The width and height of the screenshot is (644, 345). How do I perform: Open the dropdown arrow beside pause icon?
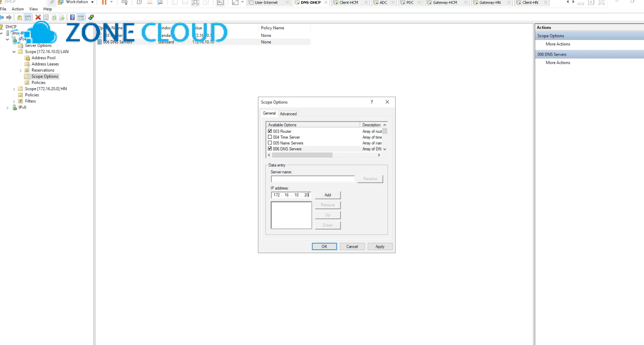click(x=111, y=2)
